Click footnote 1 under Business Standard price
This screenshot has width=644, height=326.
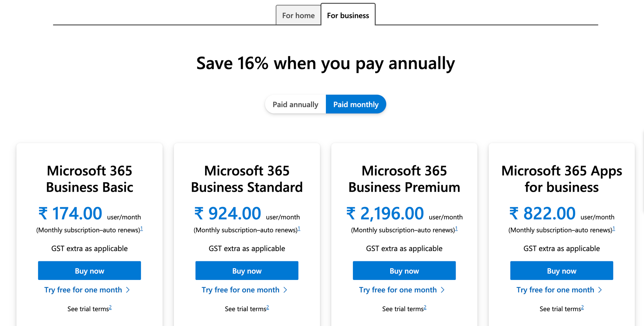(299, 228)
